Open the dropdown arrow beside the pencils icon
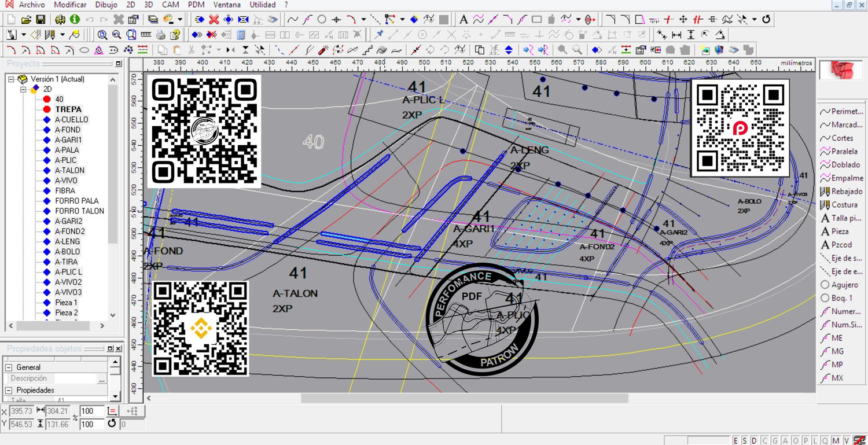Image resolution: width=868 pixels, height=445 pixels. tap(62, 35)
